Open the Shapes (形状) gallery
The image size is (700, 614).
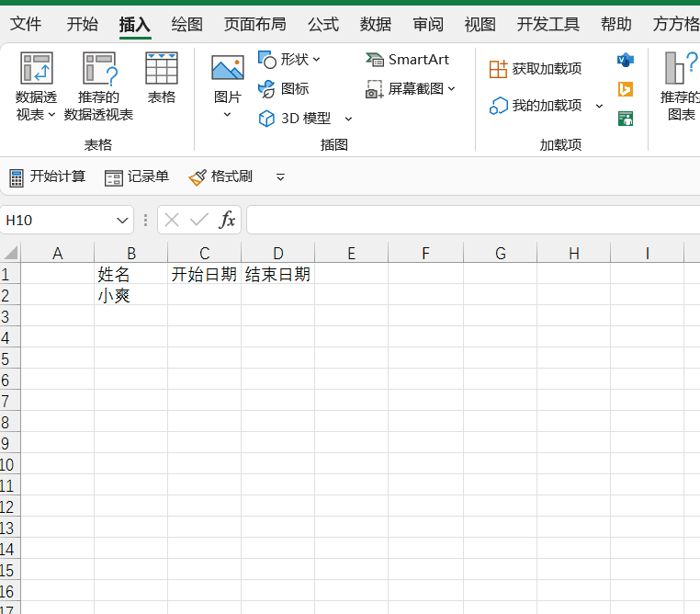tap(288, 60)
